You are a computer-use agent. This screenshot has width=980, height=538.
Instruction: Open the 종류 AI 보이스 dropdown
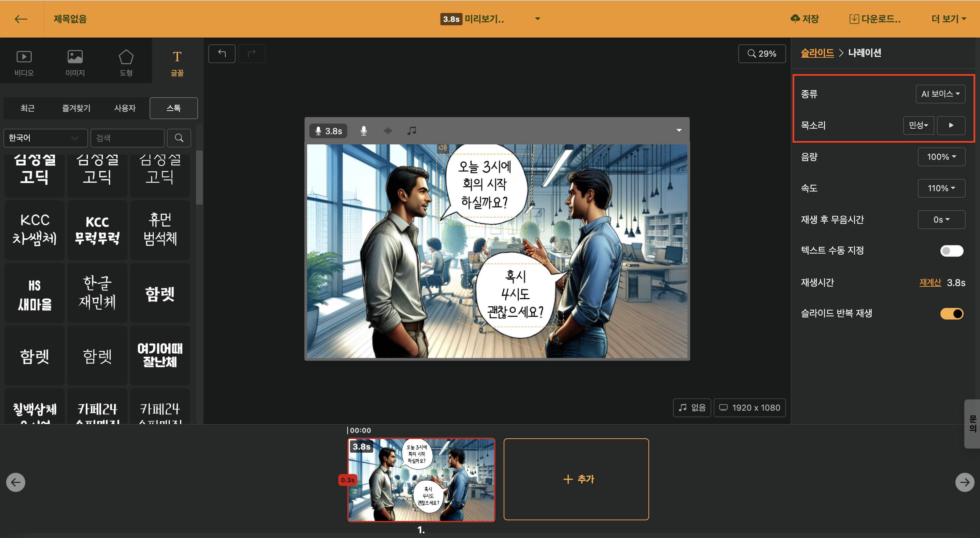pyautogui.click(x=940, y=94)
